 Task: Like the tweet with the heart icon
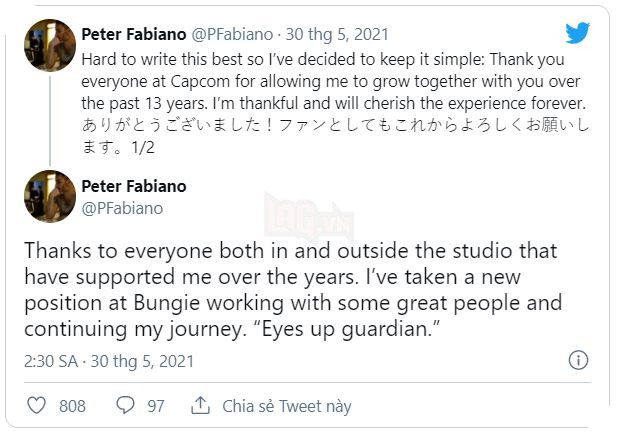click(x=37, y=406)
